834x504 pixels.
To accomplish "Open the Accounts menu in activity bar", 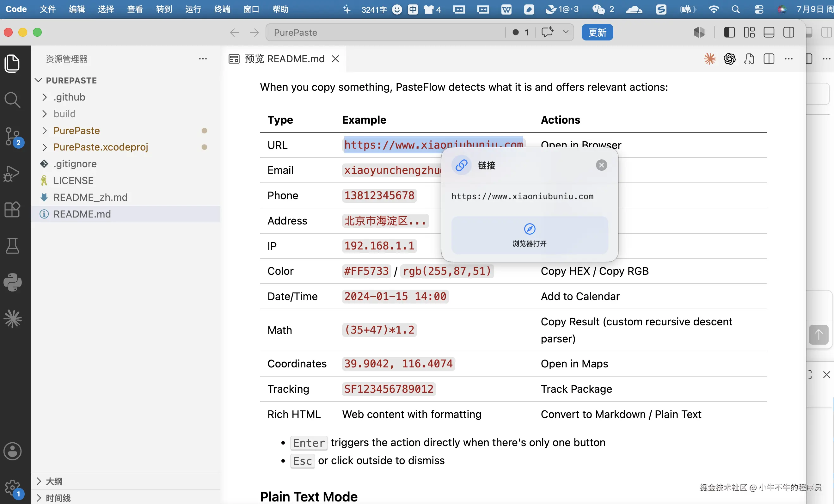I will pyautogui.click(x=13, y=452).
